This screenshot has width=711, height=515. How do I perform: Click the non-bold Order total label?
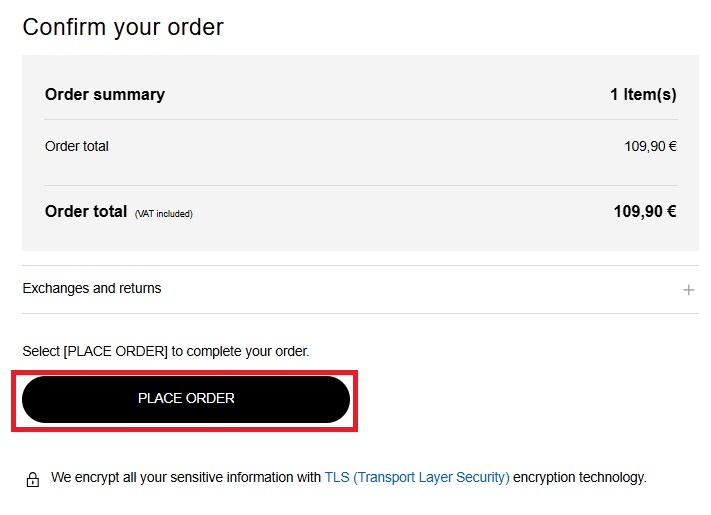(77, 147)
